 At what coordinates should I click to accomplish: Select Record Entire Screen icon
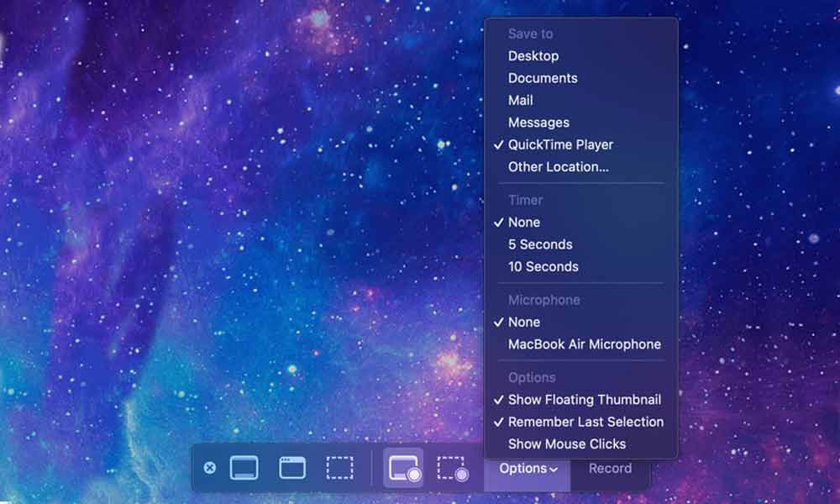tap(403, 468)
